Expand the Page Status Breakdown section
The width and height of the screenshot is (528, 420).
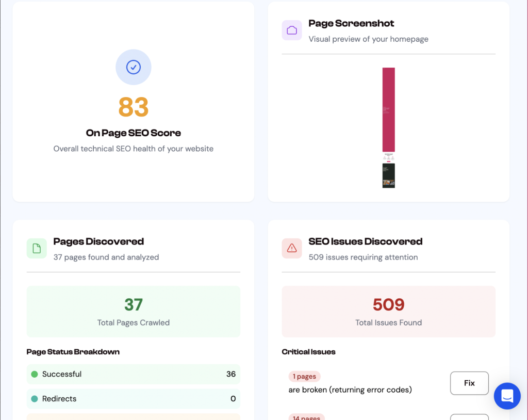tap(73, 352)
